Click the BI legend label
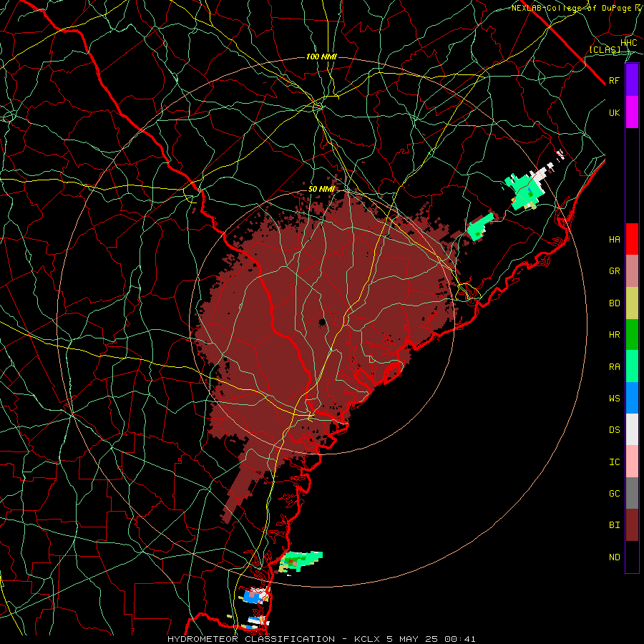The image size is (644, 644). 614,525
